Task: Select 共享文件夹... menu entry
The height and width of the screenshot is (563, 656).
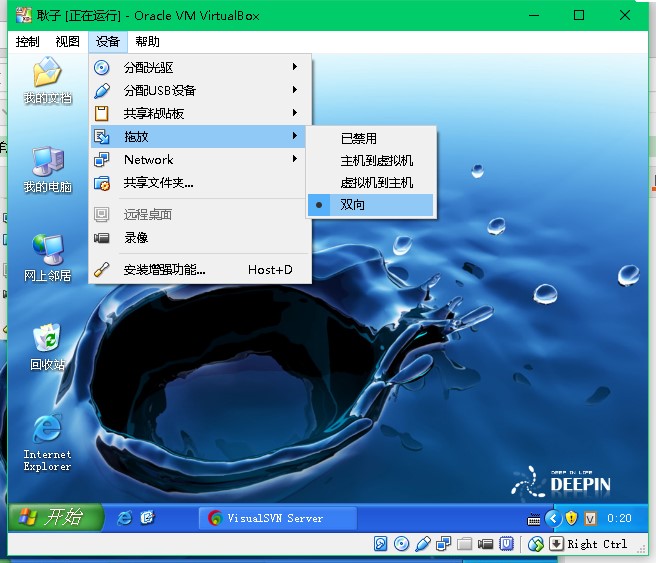Action: coord(158,183)
